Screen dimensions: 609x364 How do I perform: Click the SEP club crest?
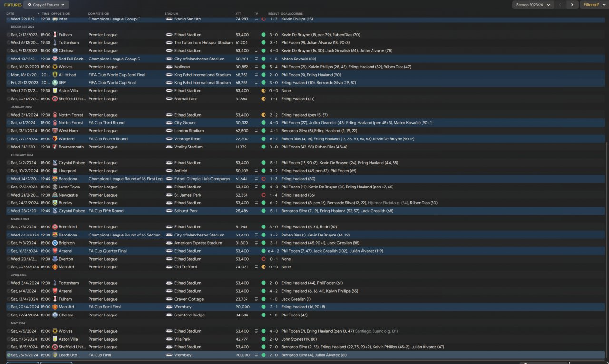click(55, 83)
